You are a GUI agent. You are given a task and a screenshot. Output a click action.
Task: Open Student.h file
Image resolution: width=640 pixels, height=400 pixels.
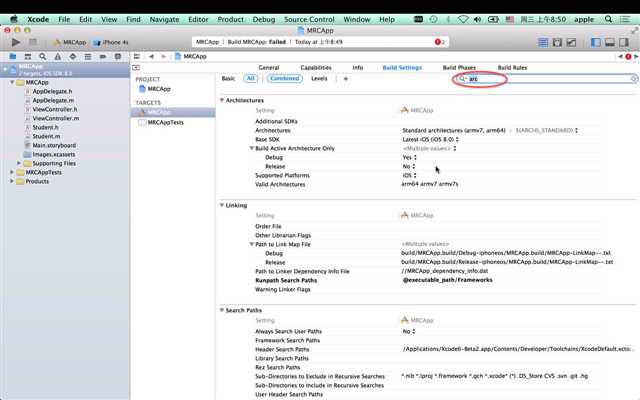click(46, 127)
